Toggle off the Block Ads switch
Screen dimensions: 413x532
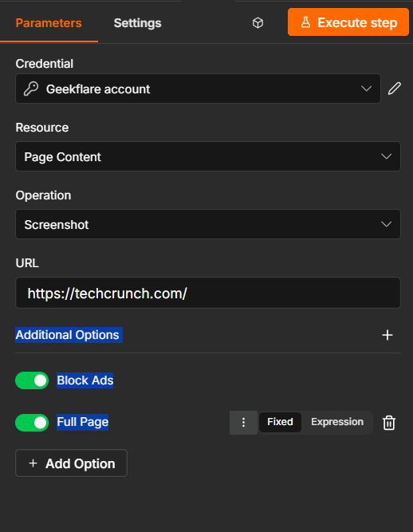(x=32, y=380)
